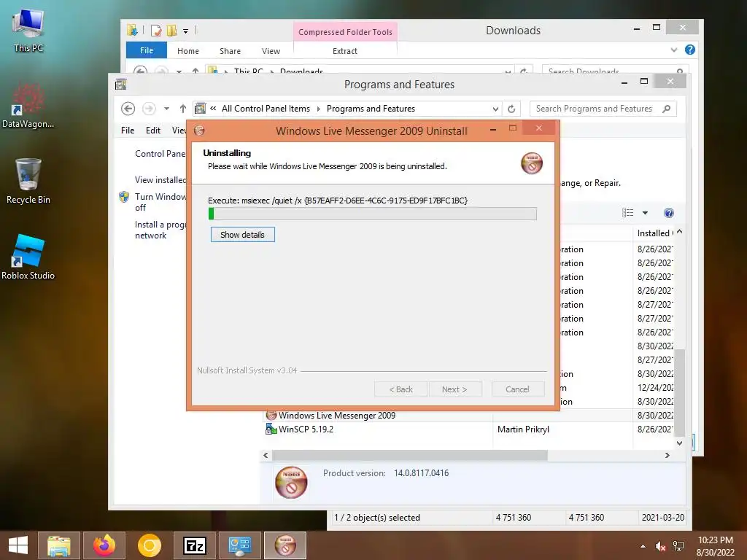The image size is (747, 560).
Task: Open Customize Quick Access Toolbar dropdown in Downloads
Action: coord(186,31)
